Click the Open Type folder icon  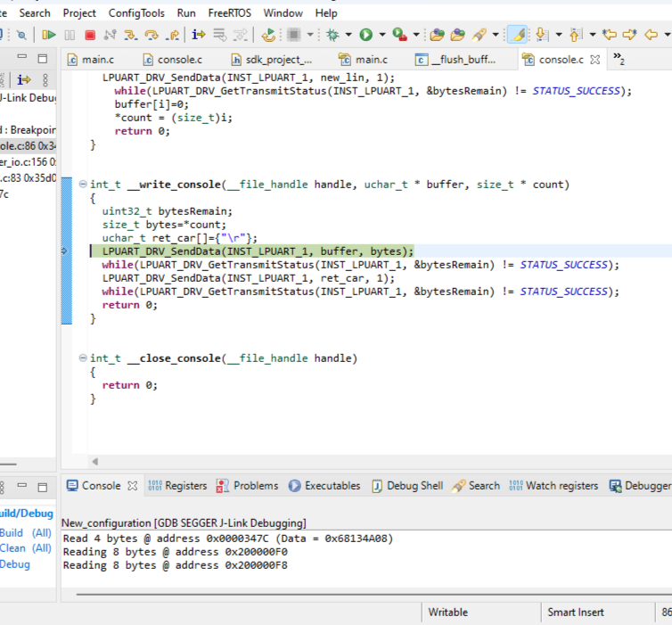(x=437, y=35)
